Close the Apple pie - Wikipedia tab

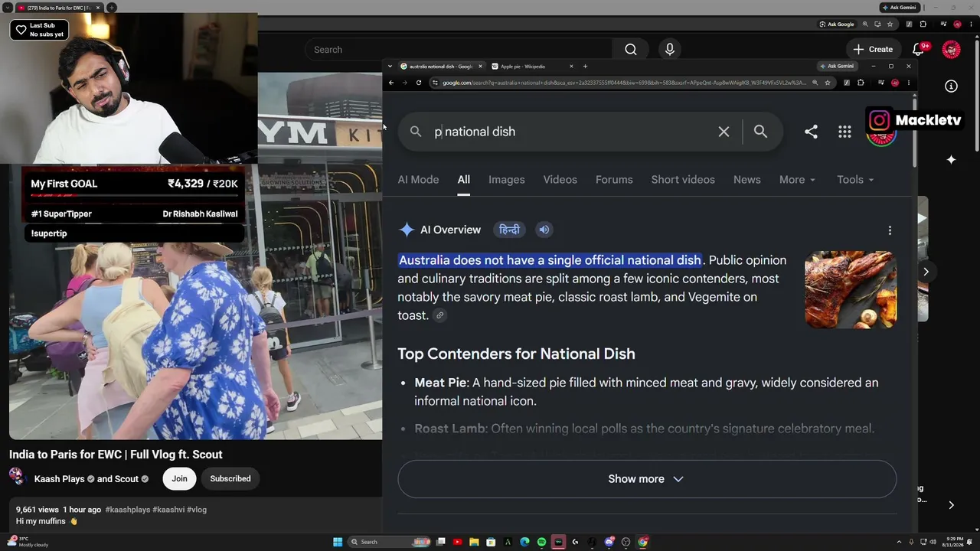[570, 67]
